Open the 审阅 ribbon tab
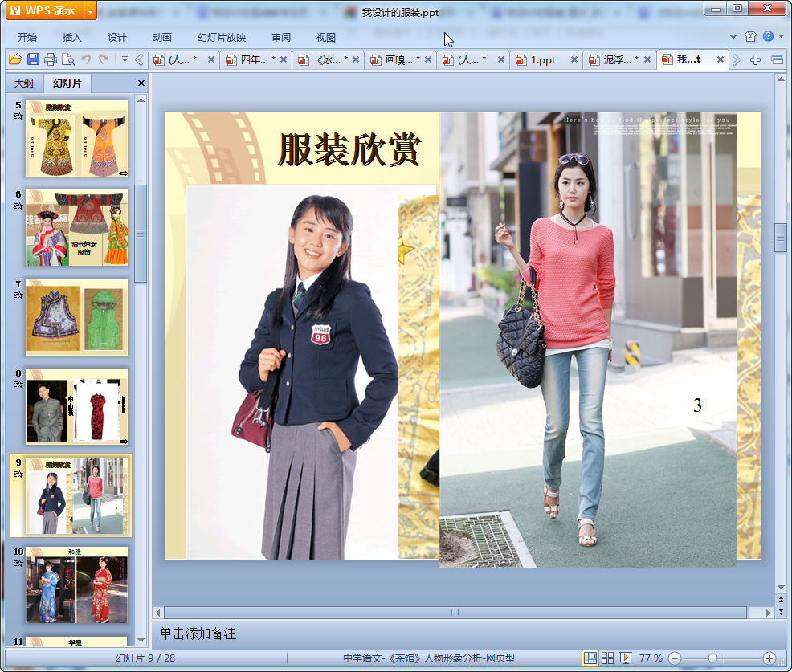Screen dimensions: 792x672 pyautogui.click(x=281, y=38)
